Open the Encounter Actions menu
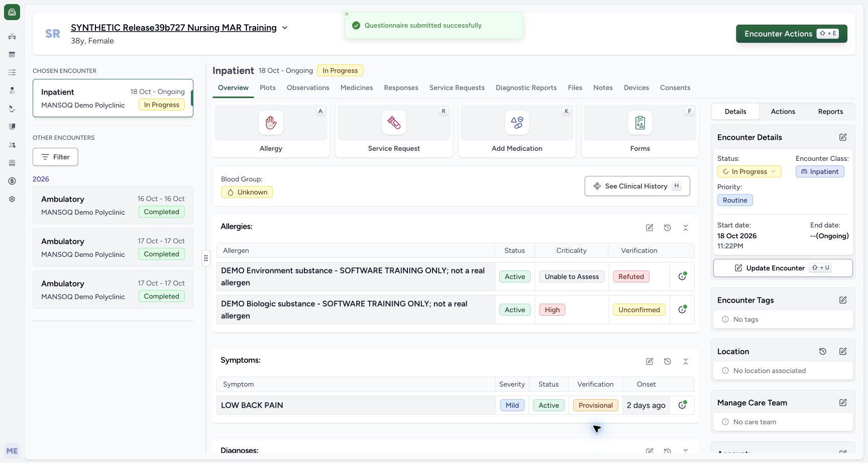868x463 pixels. coord(792,34)
